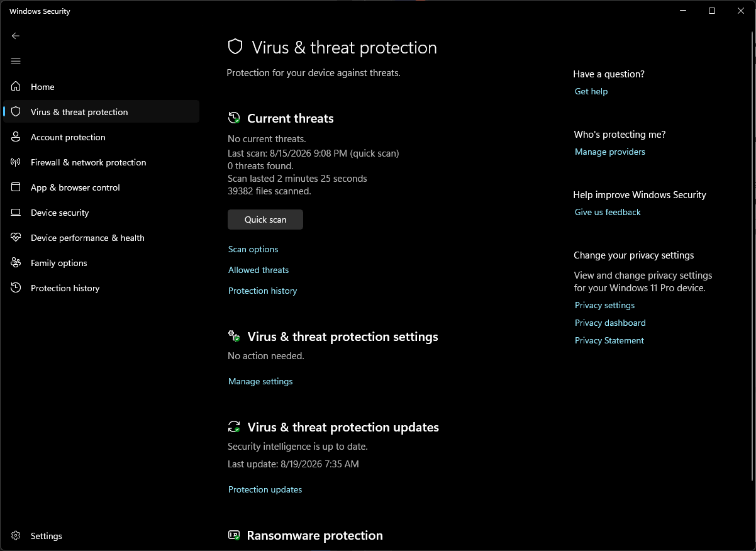Click the Ransomware protection section icon

pos(234,535)
